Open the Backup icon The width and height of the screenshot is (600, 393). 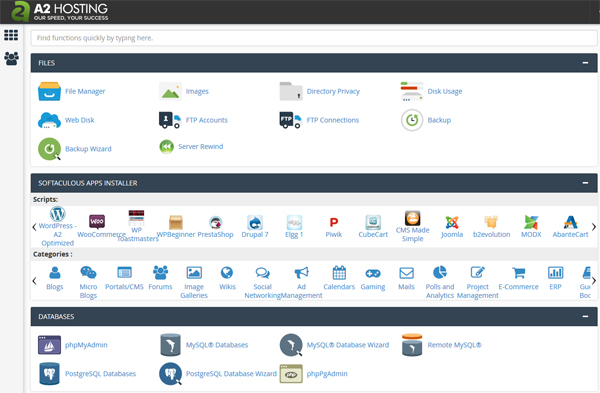click(412, 120)
